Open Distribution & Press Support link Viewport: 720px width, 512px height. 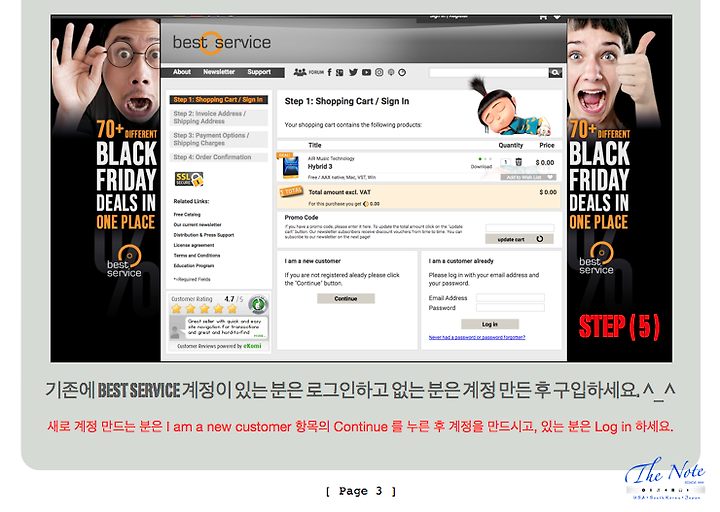coord(204,235)
